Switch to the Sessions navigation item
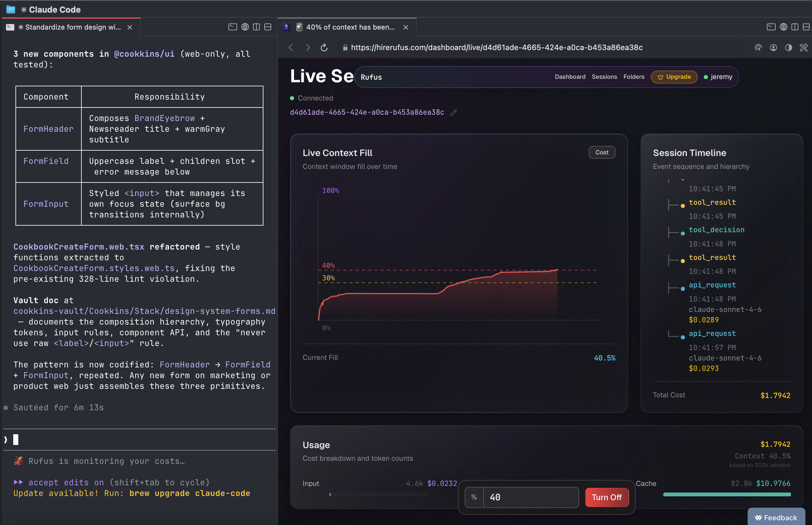 604,77
